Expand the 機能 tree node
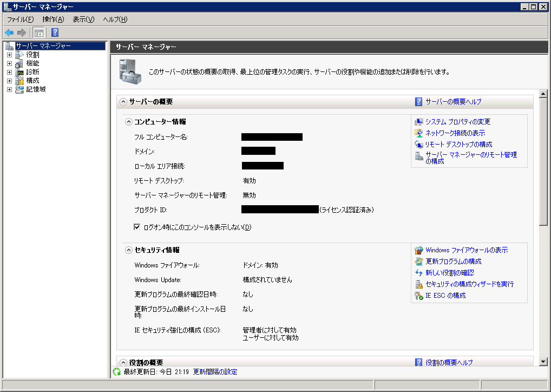The height and width of the screenshot is (392, 551). click(10, 64)
